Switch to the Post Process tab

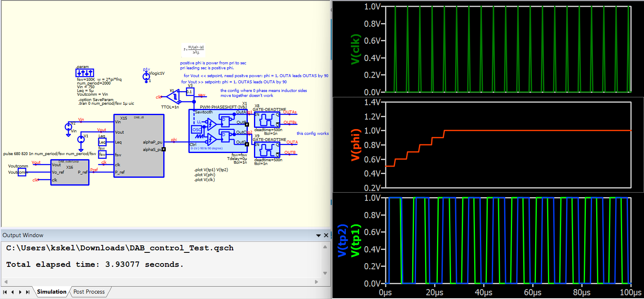pos(89,292)
